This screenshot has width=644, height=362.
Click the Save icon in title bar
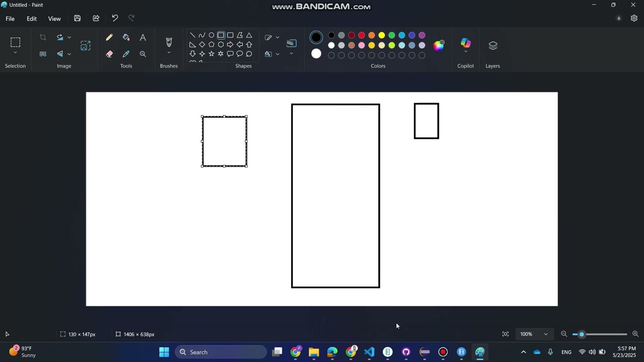(x=77, y=19)
